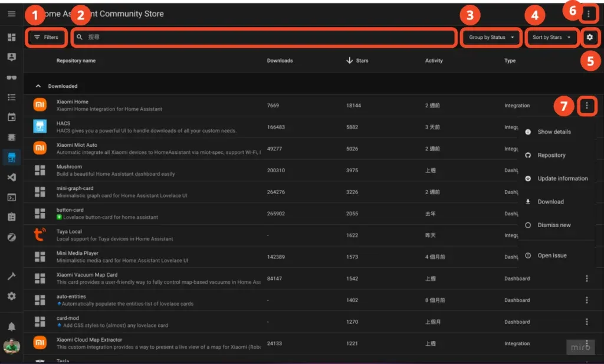
Task: Select Update information menu entry
Action: pyautogui.click(x=562, y=179)
